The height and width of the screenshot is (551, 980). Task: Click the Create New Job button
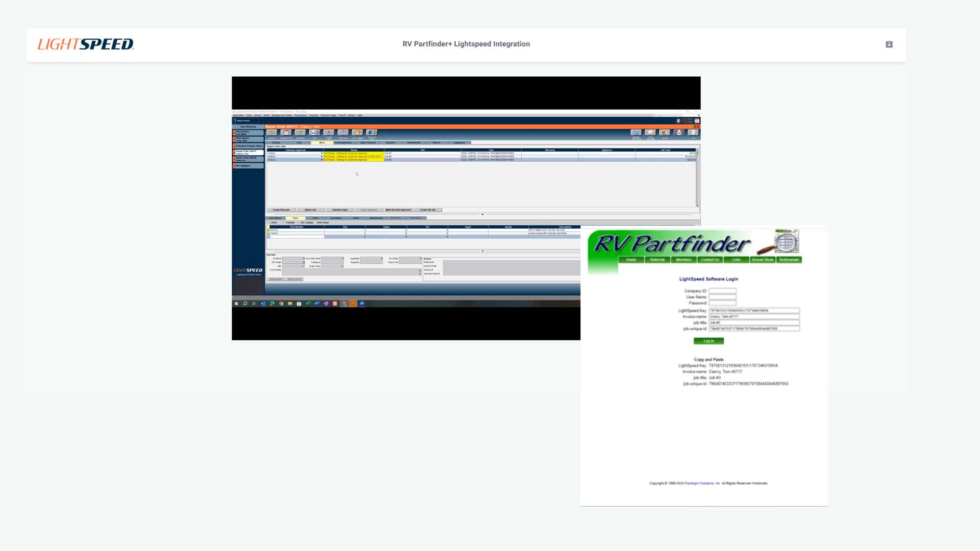281,210
